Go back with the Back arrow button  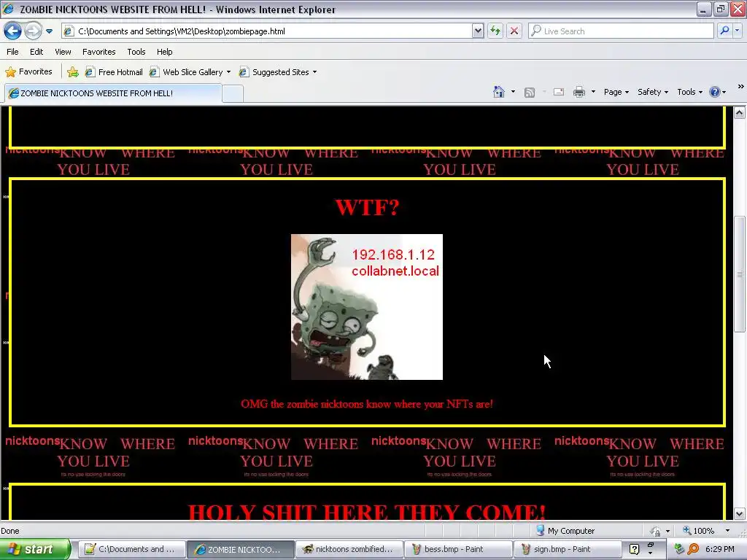coord(13,31)
